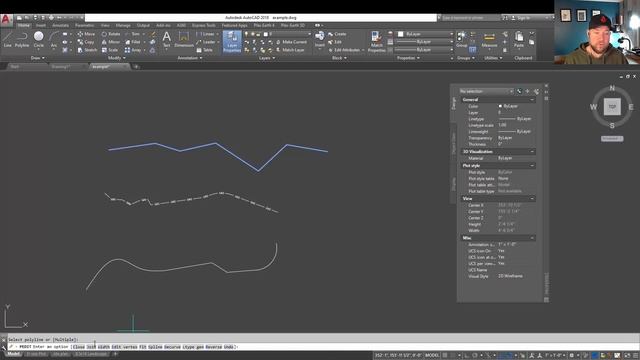The height and width of the screenshot is (360, 640).
Task: Insert a Table
Action: [205, 50]
